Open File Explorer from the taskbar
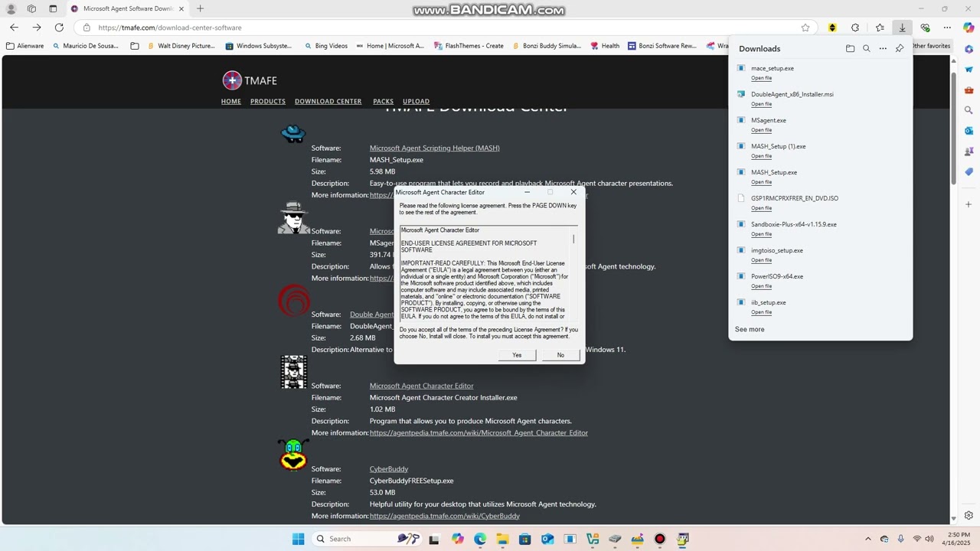 (x=502, y=539)
